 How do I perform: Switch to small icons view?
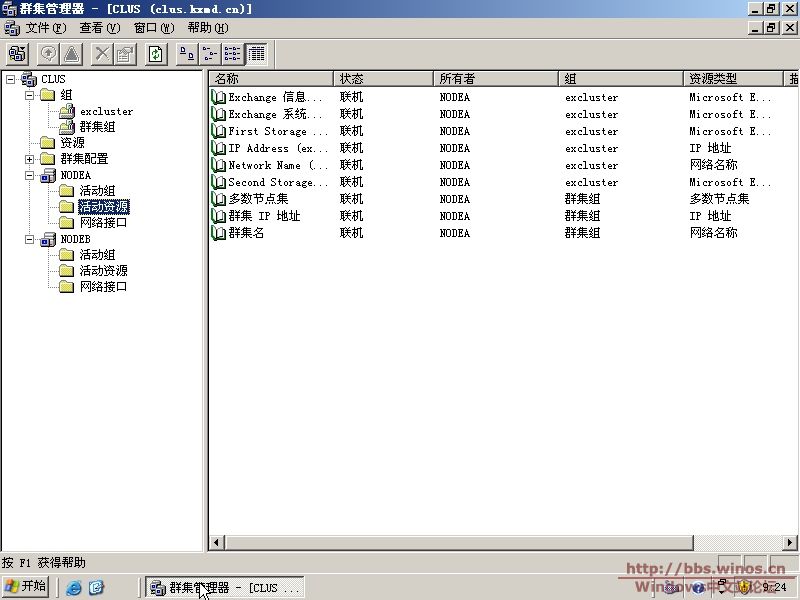coord(210,54)
